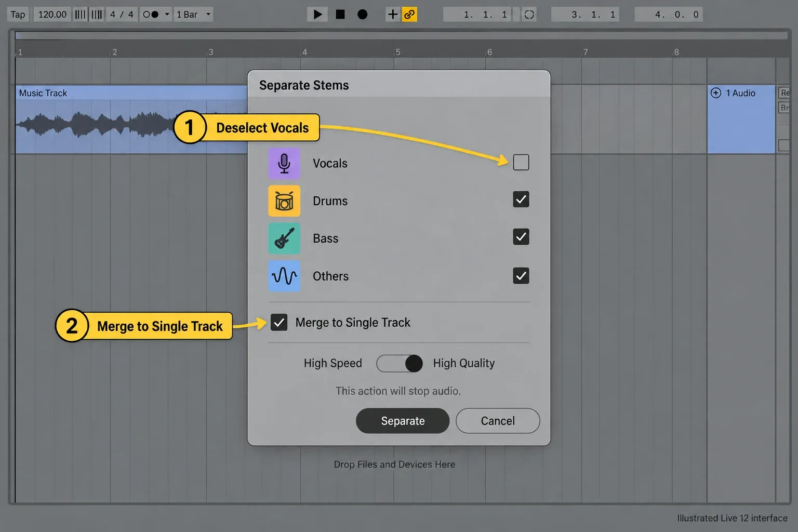Toggle the yellow automation link icon
Image resolution: width=798 pixels, height=532 pixels.
coord(409,15)
